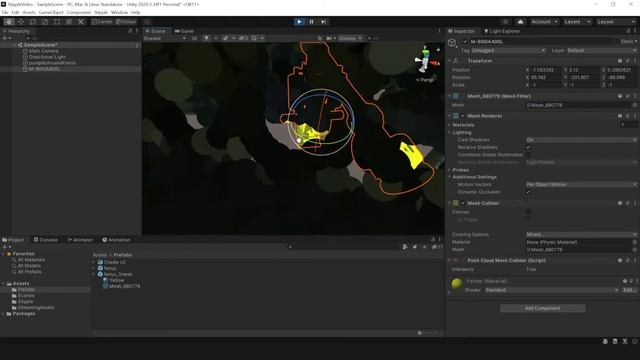This screenshot has width=640, height=360.
Task: Select the Move tool in toolbar
Action: point(21,22)
